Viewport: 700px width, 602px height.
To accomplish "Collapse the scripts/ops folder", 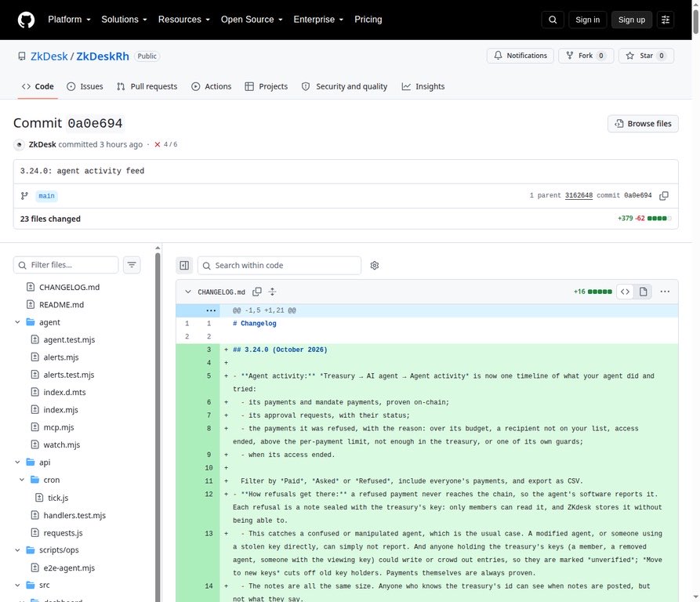I will pyautogui.click(x=17, y=550).
